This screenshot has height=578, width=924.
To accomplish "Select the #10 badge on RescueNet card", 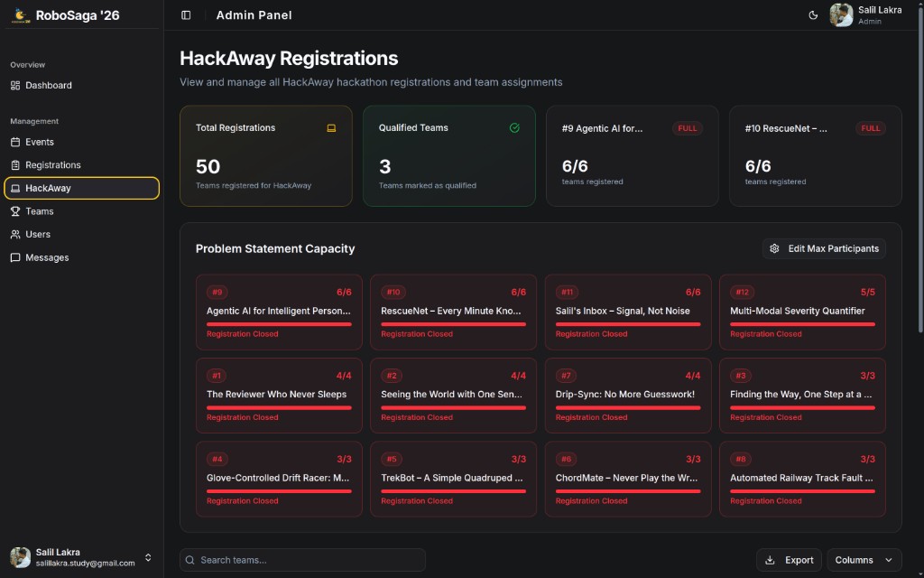I will click(x=393, y=292).
